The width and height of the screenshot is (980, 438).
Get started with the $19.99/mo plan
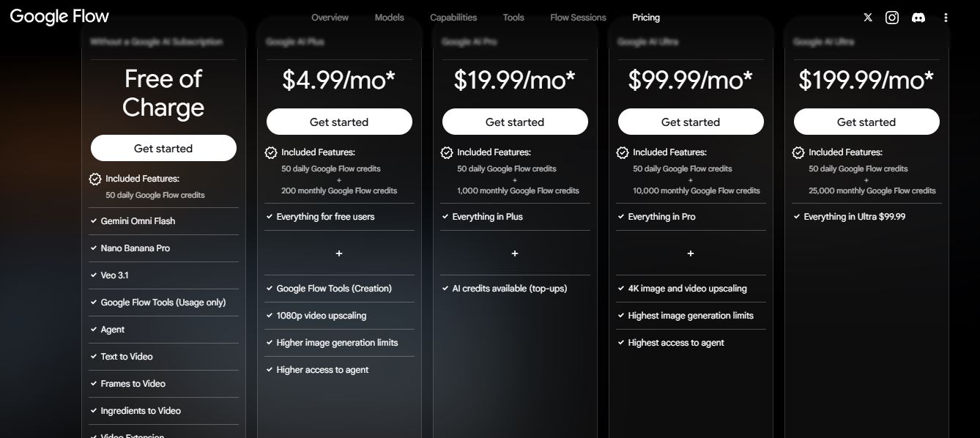tap(515, 122)
